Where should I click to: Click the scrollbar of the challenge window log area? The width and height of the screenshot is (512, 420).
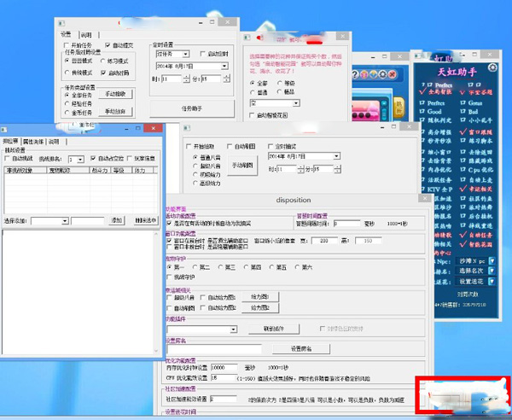[156, 292]
